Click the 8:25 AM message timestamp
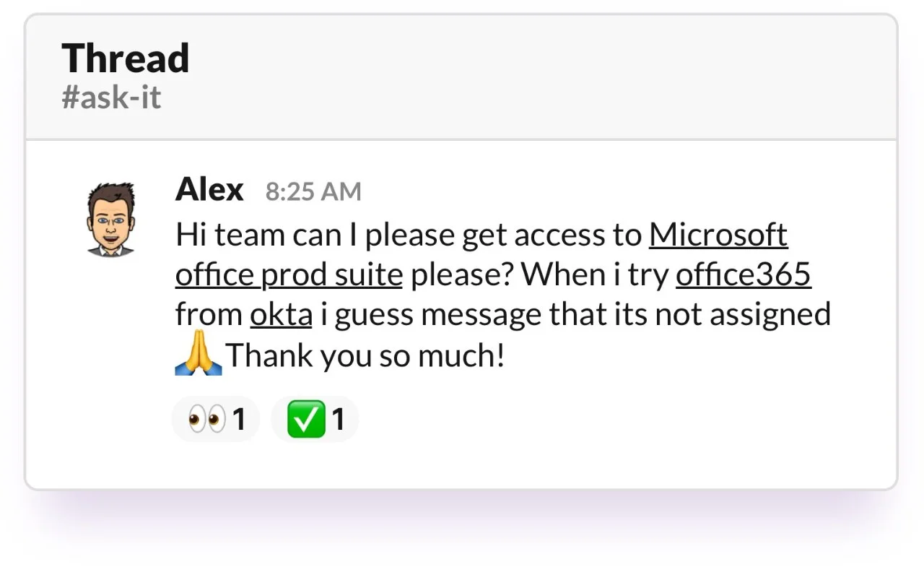 [313, 191]
